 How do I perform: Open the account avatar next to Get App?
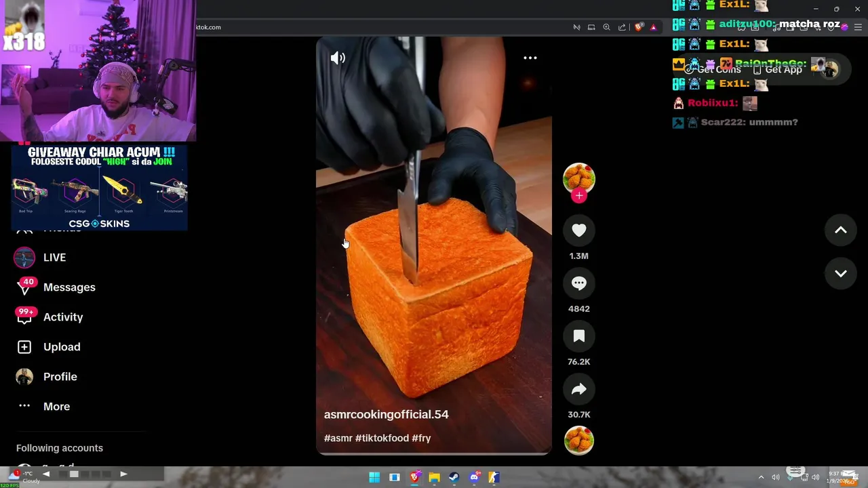830,69
